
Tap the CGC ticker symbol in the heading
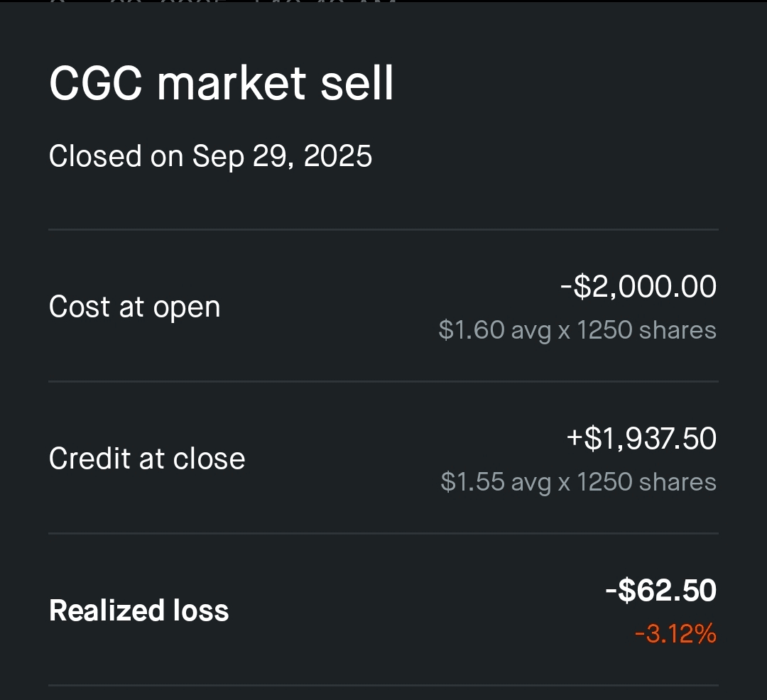point(96,84)
